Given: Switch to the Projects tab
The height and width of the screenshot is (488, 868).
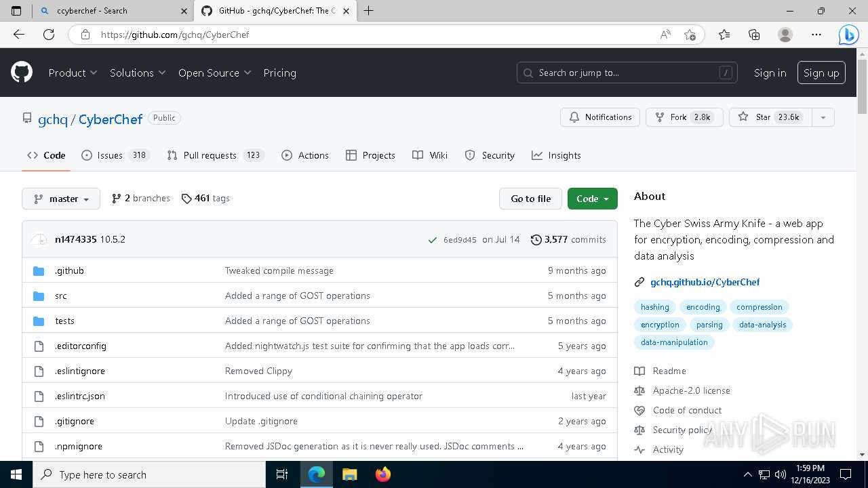Looking at the screenshot, I should click(370, 155).
